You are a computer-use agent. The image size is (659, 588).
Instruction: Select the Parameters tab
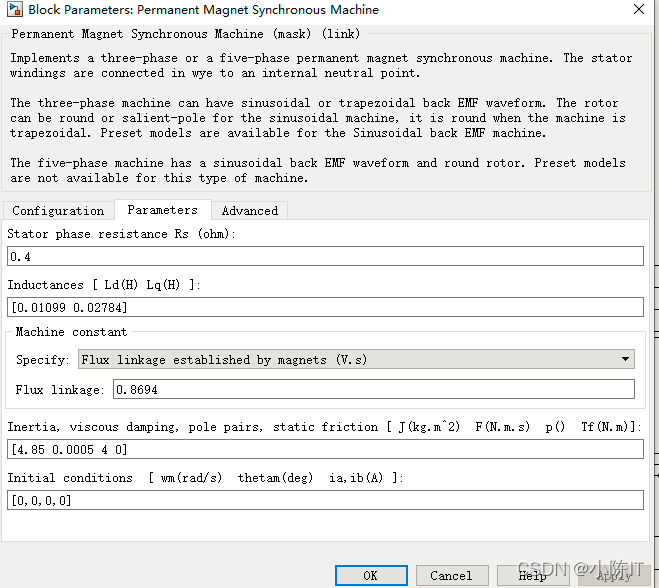(x=163, y=209)
